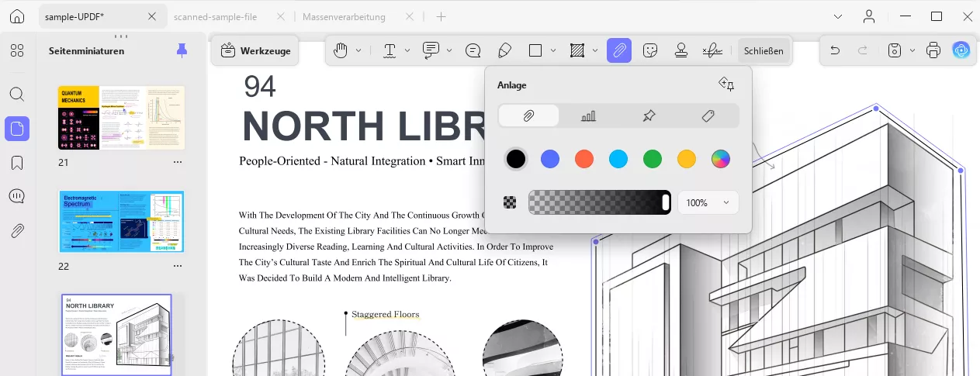The width and height of the screenshot is (980, 376).
Task: Choose the tag attachment icon style
Action: click(x=708, y=116)
